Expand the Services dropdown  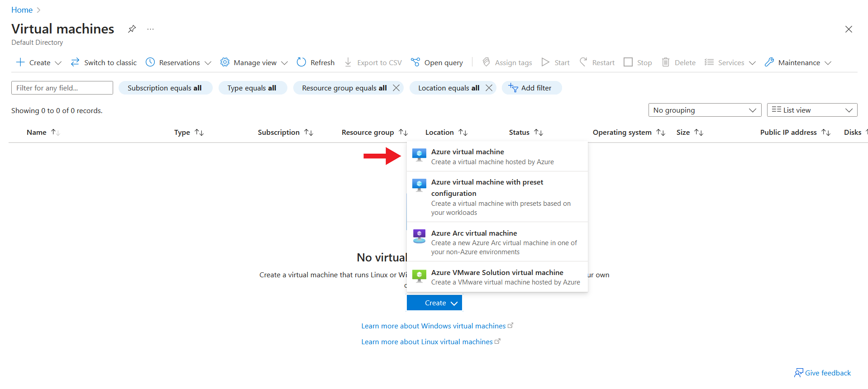click(x=730, y=62)
